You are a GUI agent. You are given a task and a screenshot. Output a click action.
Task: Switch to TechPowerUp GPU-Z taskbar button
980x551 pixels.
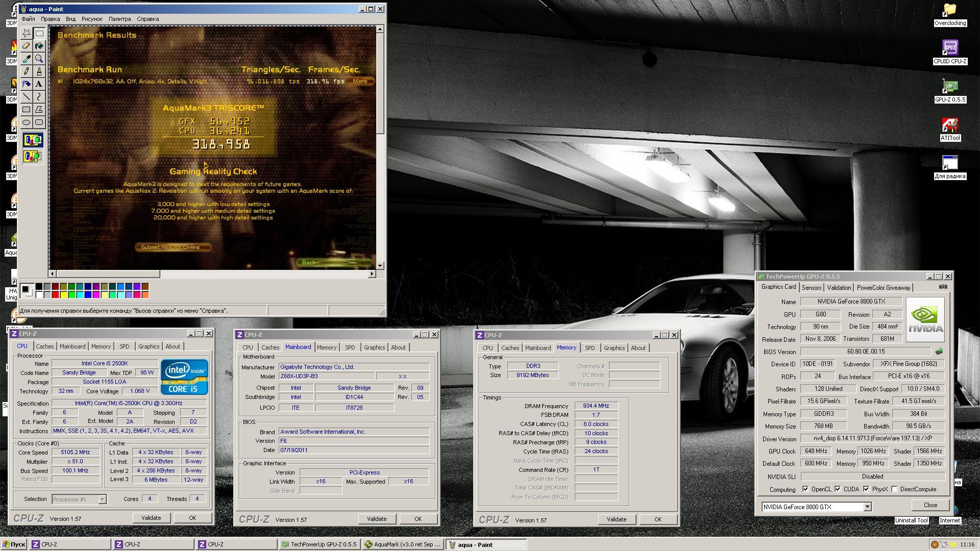point(320,544)
